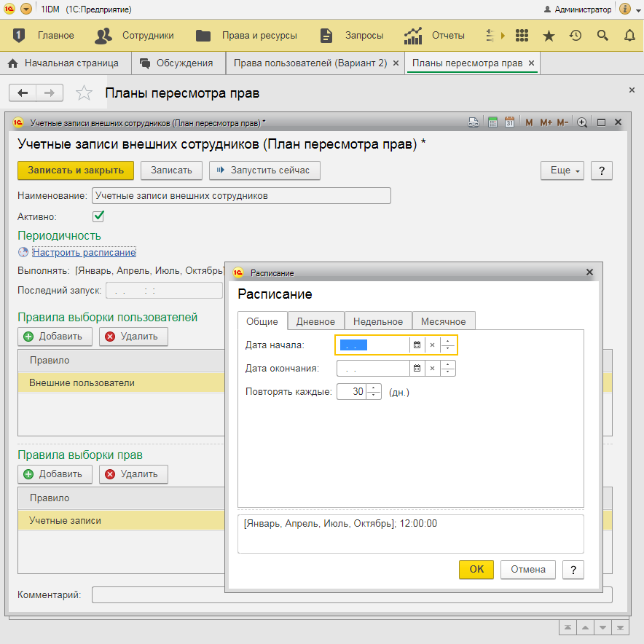Open Favorites star icon in top toolbar
This screenshot has width=644, height=644.
(x=549, y=35)
